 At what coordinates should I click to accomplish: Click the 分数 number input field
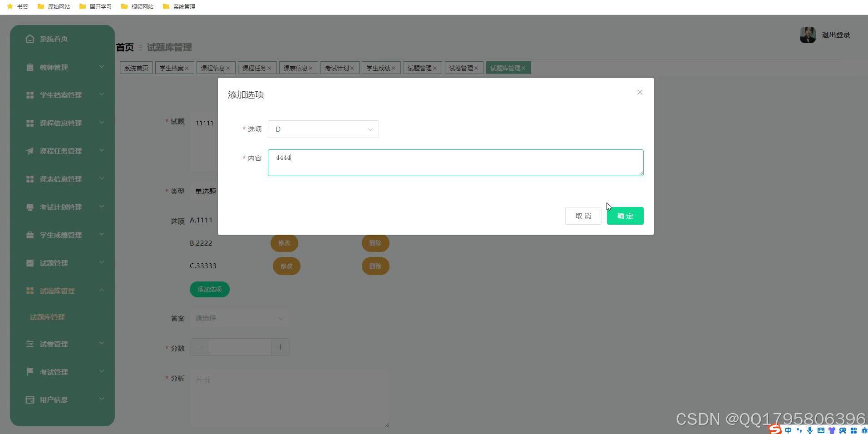pyautogui.click(x=240, y=347)
